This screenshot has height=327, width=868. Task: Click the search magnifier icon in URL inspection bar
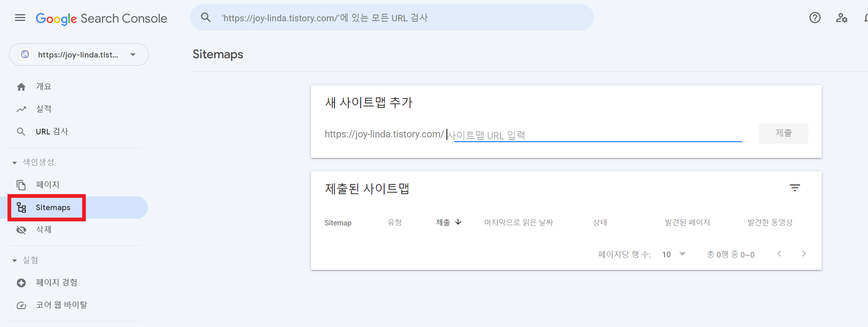tap(206, 17)
